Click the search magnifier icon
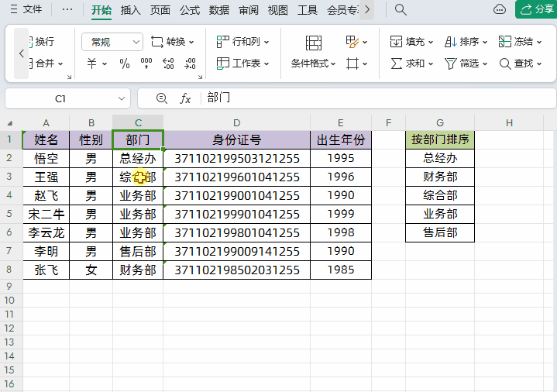Viewport: 557px width, 392px height. 401,9
